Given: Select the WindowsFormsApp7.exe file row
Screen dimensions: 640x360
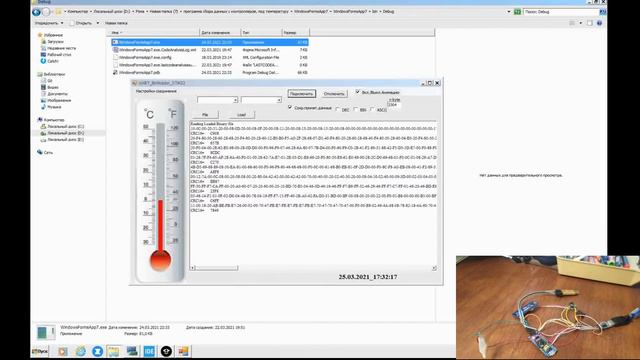Looking at the screenshot, I should pyautogui.click(x=210, y=42).
